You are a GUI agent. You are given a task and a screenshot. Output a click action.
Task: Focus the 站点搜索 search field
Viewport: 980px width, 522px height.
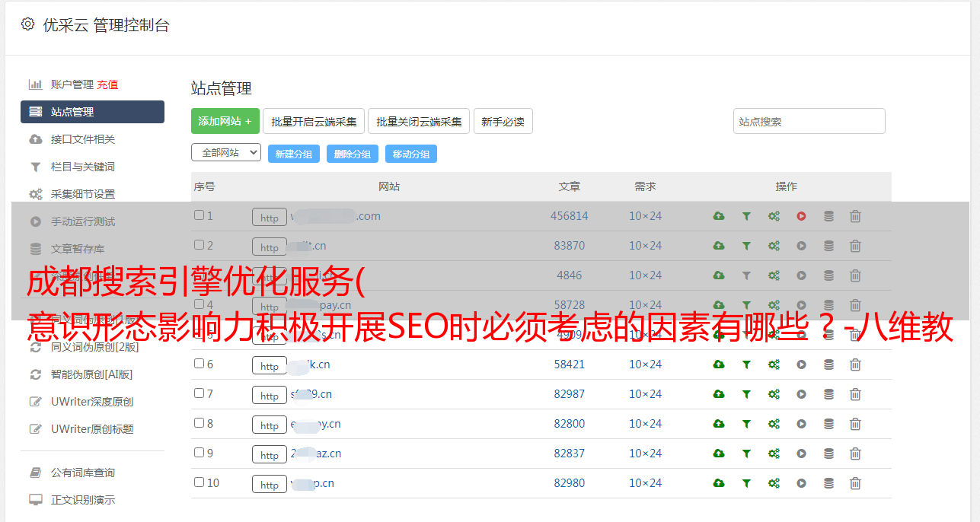tap(809, 121)
